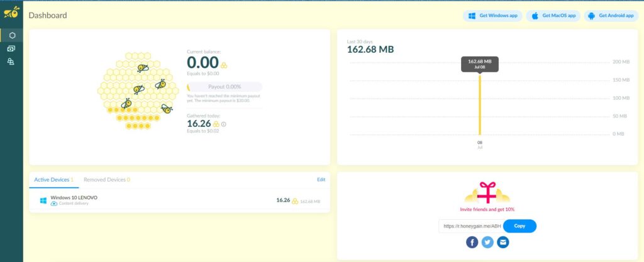Click the 08 Jul axis label
This screenshot has height=262, width=644.
(480, 145)
